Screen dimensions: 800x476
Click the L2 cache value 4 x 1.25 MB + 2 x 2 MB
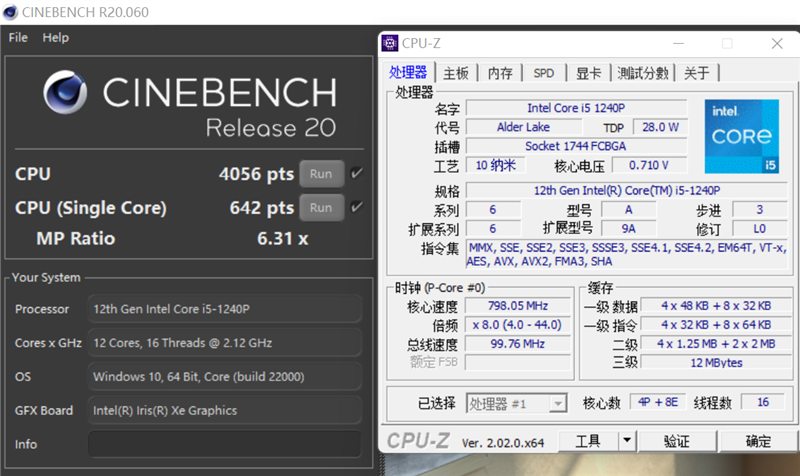(716, 344)
